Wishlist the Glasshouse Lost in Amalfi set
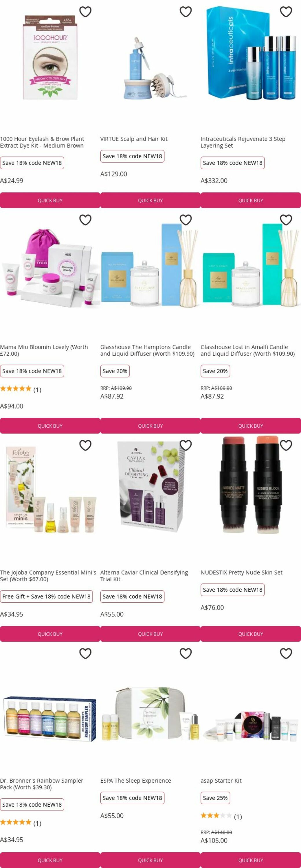This screenshot has width=301, height=868. 286,220
